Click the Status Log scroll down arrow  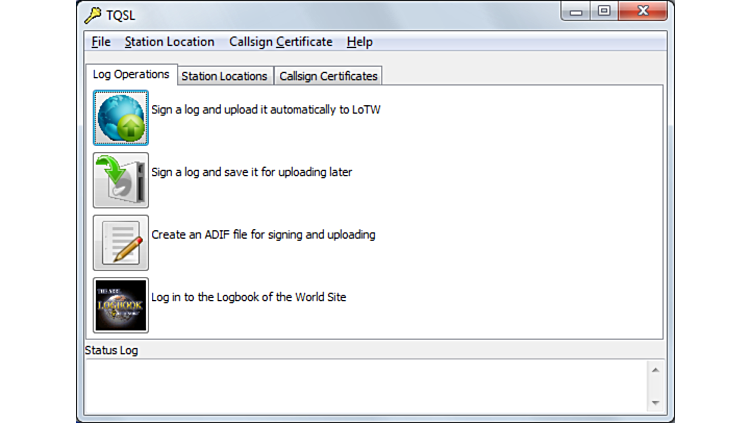click(655, 402)
